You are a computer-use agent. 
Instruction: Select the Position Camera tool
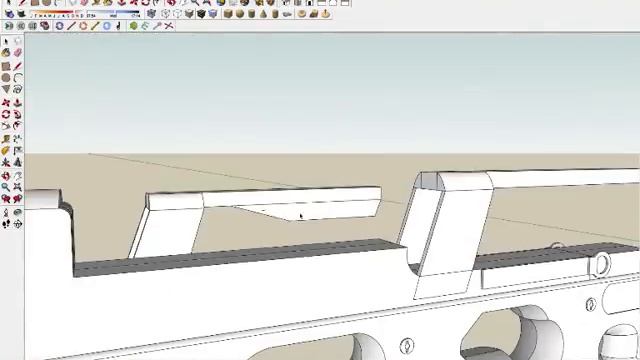tap(6, 212)
